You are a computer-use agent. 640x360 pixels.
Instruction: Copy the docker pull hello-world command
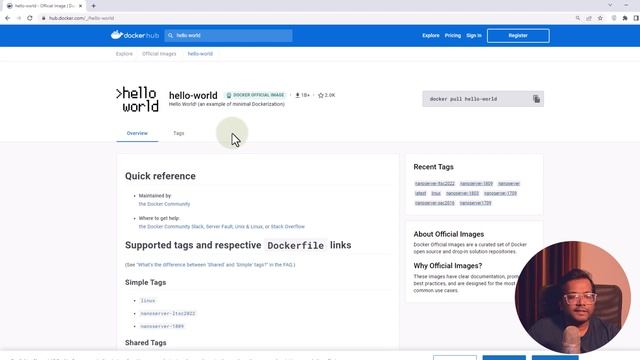click(x=536, y=99)
